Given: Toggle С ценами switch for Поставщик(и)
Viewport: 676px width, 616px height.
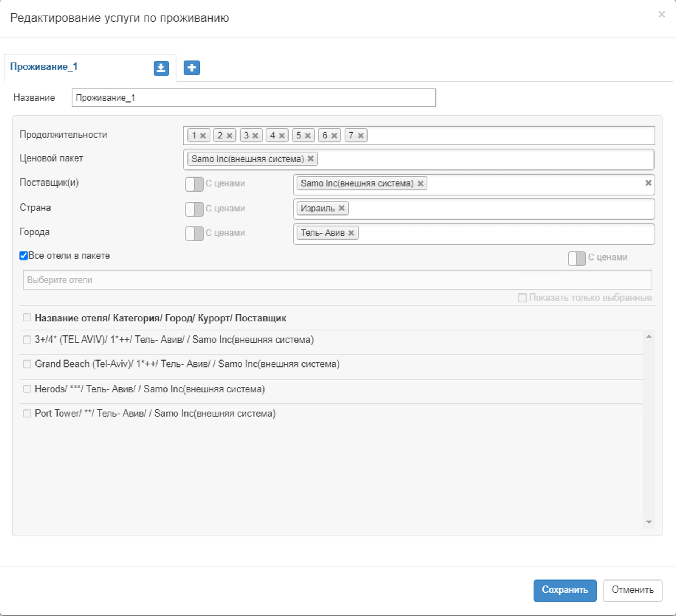Looking at the screenshot, I should click(194, 184).
